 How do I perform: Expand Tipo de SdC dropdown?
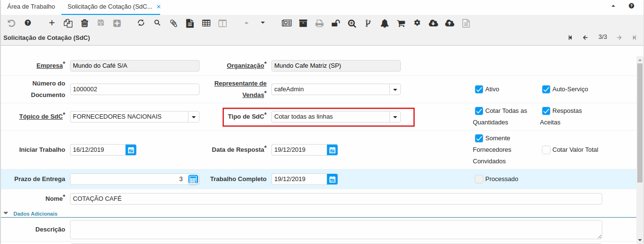point(395,116)
